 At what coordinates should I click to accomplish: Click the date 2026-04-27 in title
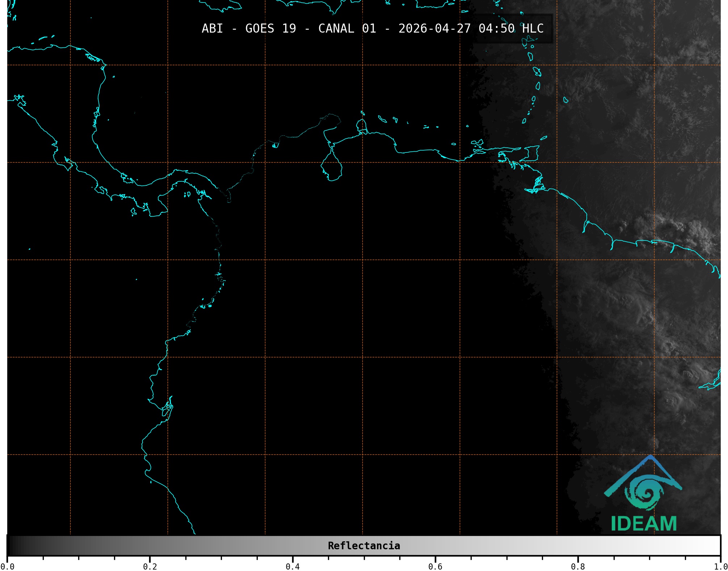pos(434,29)
